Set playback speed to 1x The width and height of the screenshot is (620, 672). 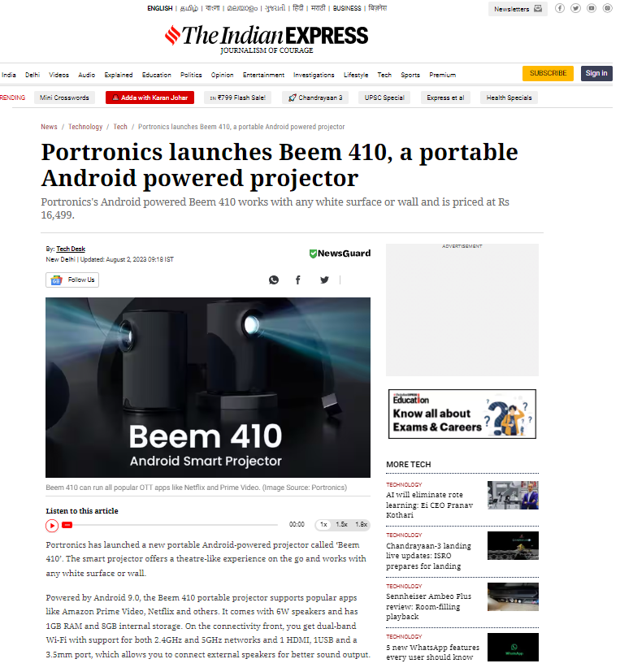(323, 525)
